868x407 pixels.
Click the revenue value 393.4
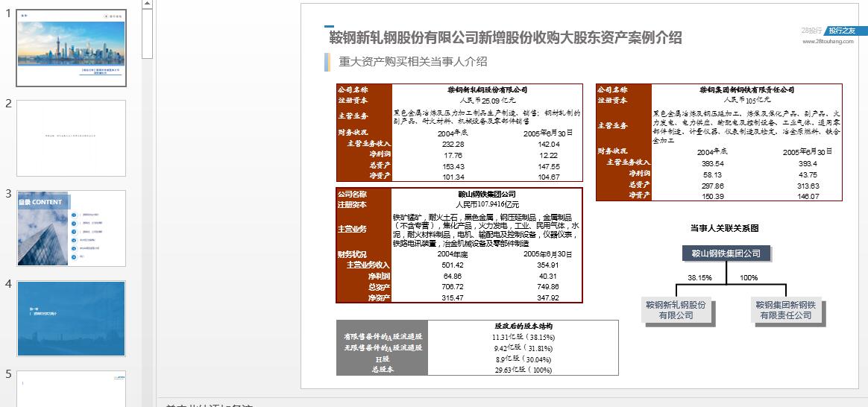(808, 164)
